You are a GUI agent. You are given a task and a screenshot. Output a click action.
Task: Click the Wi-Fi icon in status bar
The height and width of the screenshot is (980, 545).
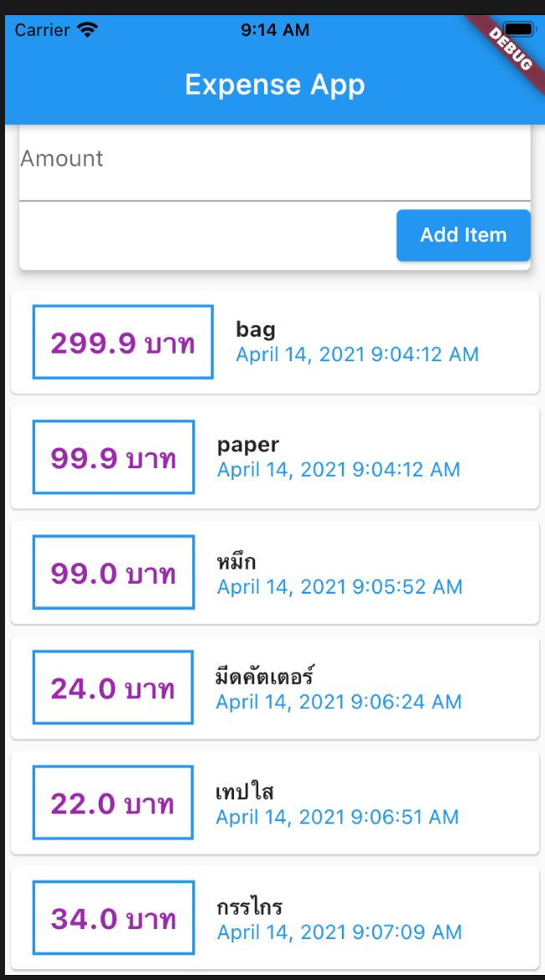(x=87, y=30)
